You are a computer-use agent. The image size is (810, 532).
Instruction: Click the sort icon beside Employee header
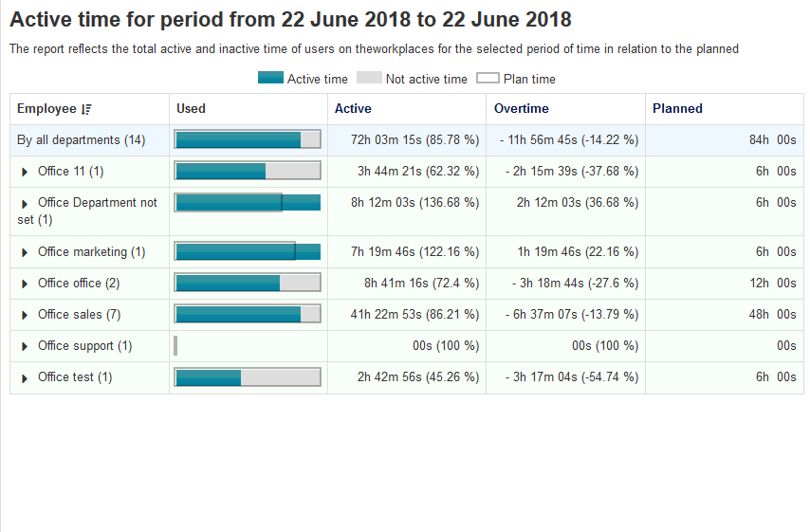click(x=87, y=109)
